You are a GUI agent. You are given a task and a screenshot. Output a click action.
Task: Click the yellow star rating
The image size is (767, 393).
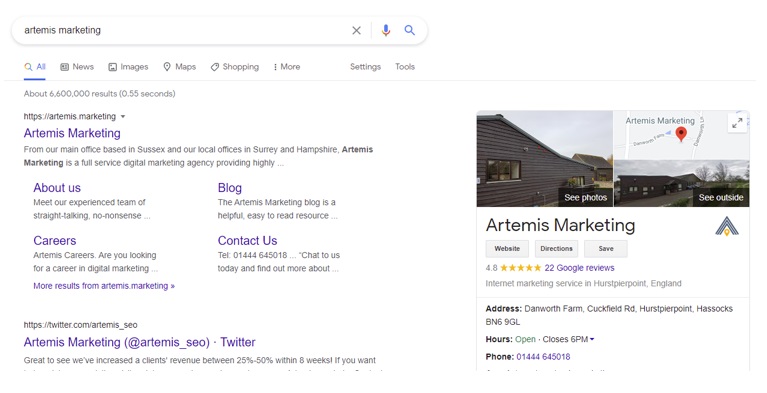(520, 268)
